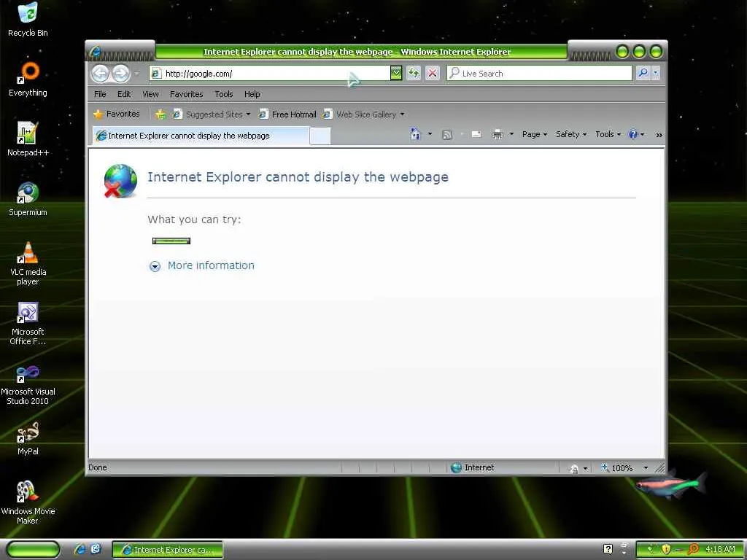Open the Tools command bar menu
Image resolution: width=747 pixels, height=560 pixels.
608,135
